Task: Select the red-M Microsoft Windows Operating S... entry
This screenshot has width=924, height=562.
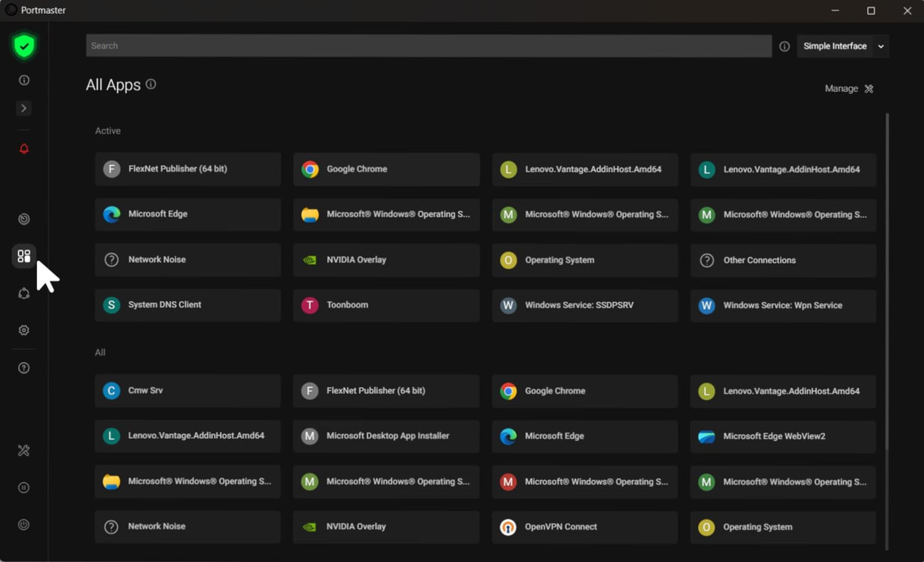Action: tap(585, 482)
